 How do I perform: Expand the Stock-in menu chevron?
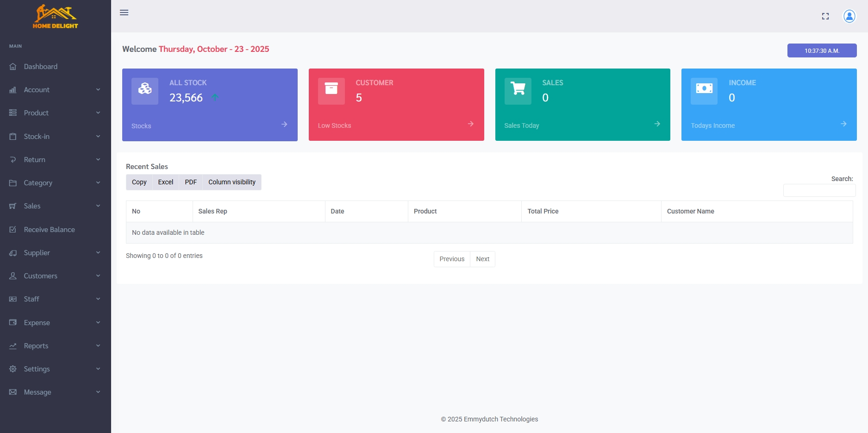click(98, 136)
